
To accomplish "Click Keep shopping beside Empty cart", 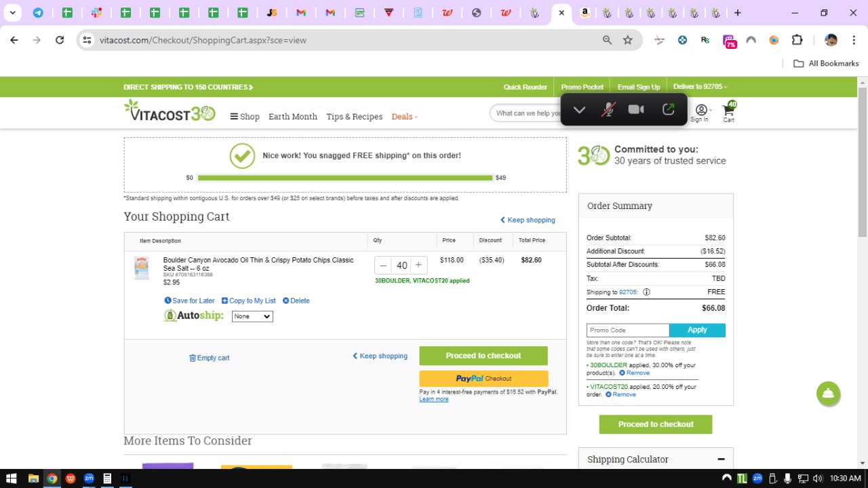I will click(x=380, y=356).
